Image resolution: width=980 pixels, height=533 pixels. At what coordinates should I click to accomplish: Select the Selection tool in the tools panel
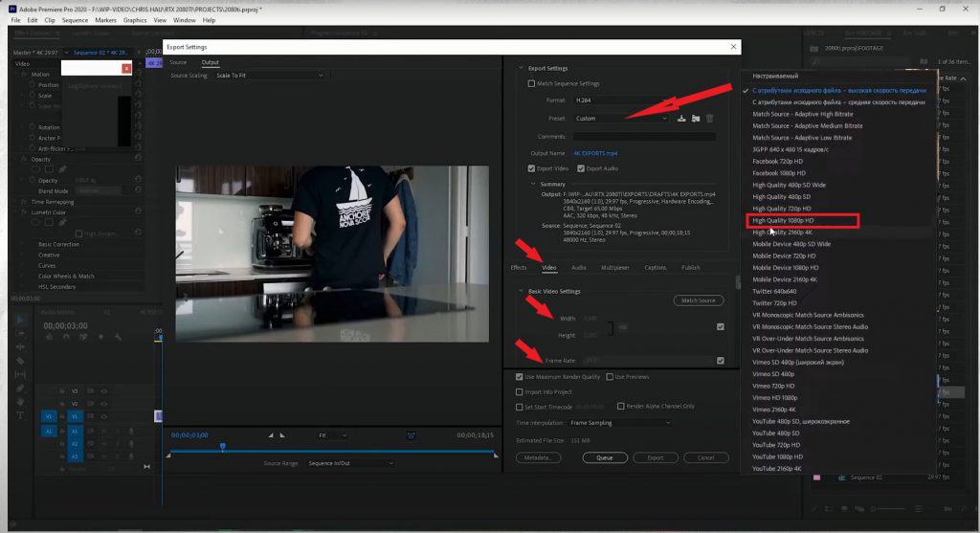(20, 320)
